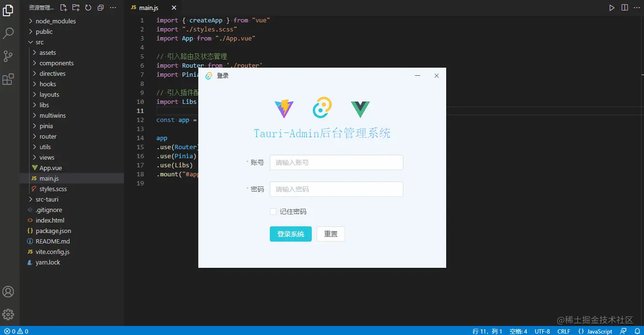The width and height of the screenshot is (644, 335).
Task: Open index.html in the file tree
Action: (x=72, y=220)
